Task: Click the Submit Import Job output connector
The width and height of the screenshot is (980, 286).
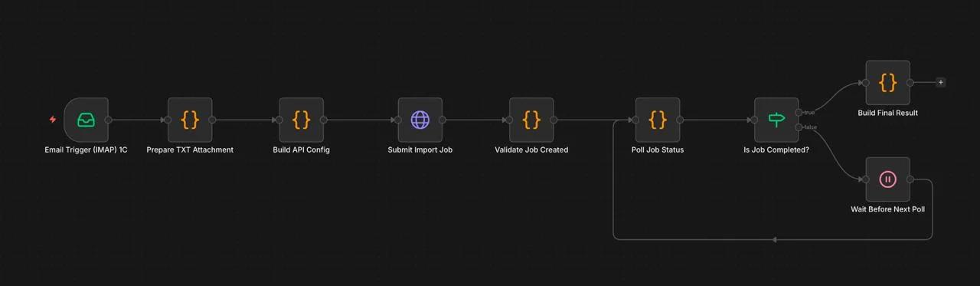Action: click(443, 120)
